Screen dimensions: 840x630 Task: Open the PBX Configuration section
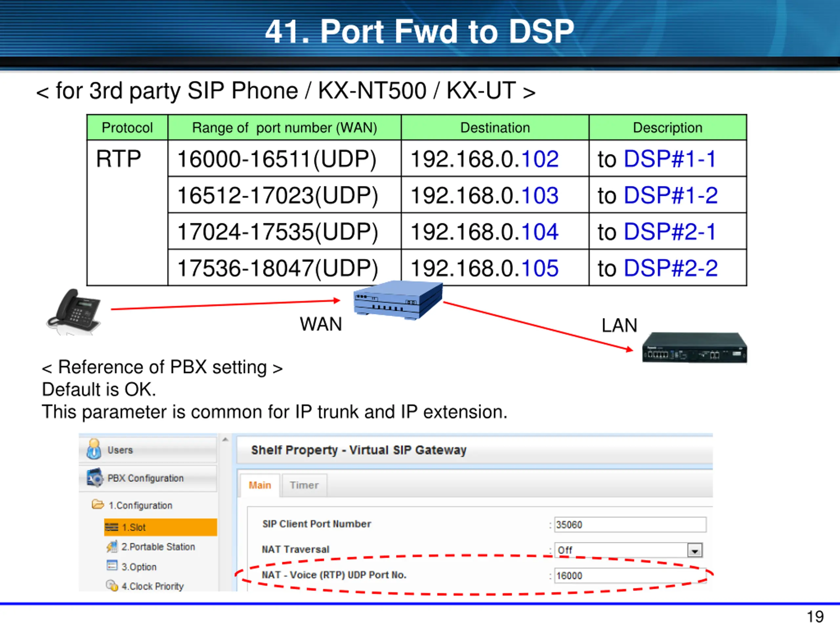148,478
